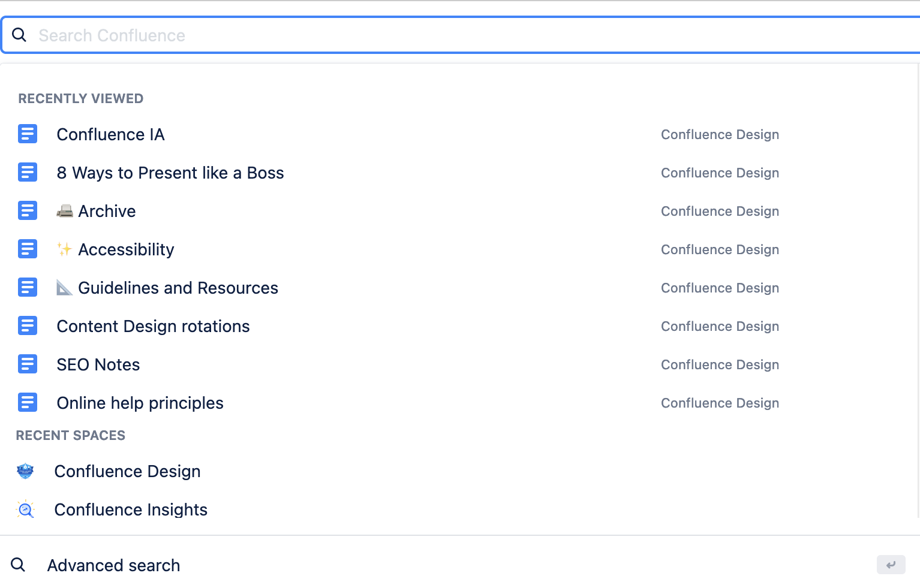Image resolution: width=920 pixels, height=588 pixels.
Task: Click the printer emoji beside Archive
Action: (x=65, y=210)
